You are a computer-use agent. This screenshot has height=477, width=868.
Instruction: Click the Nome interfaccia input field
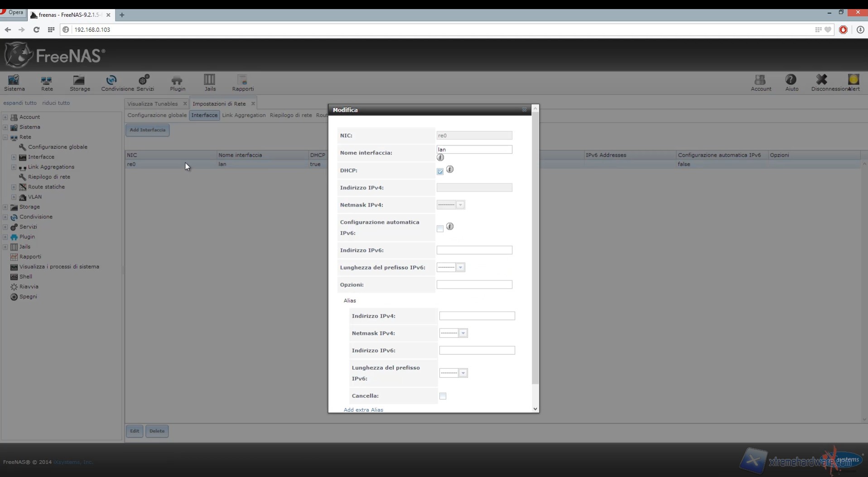pyautogui.click(x=474, y=149)
